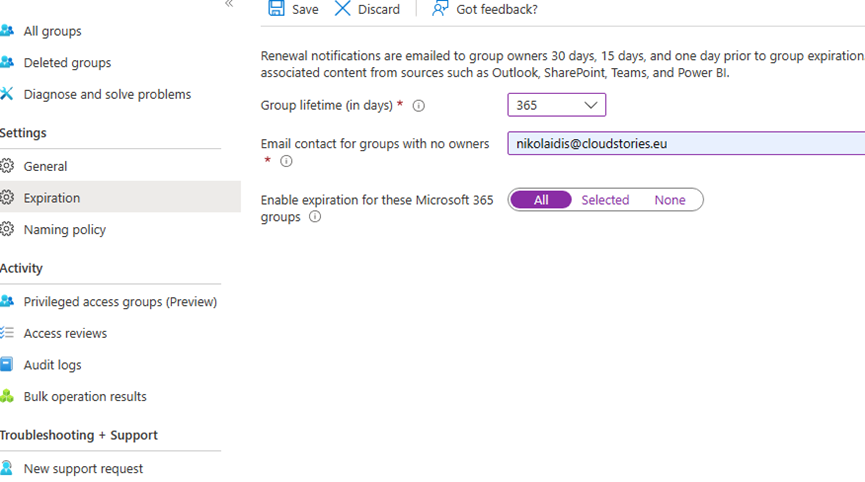Screen dimensions: 865x482
Task: Click the Save disk icon
Action: pos(276,9)
